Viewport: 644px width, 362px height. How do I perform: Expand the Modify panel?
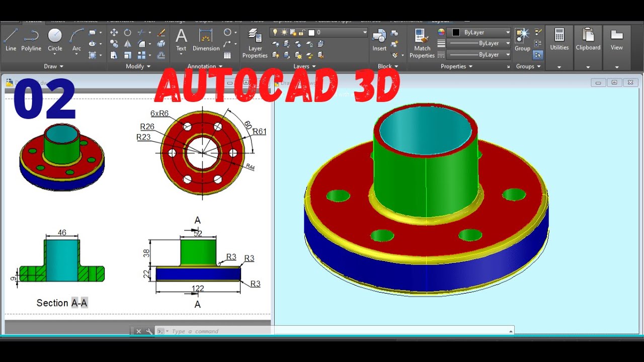[x=138, y=66]
